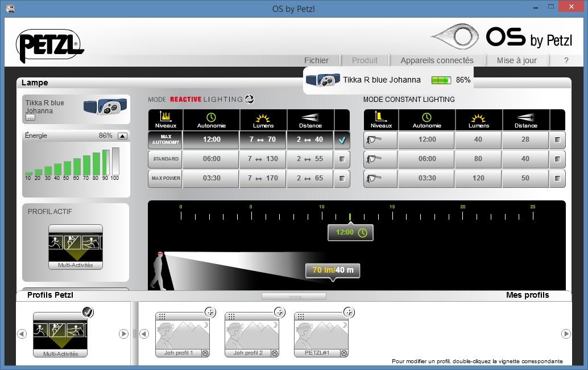Show next Petzl profile

click(x=123, y=334)
